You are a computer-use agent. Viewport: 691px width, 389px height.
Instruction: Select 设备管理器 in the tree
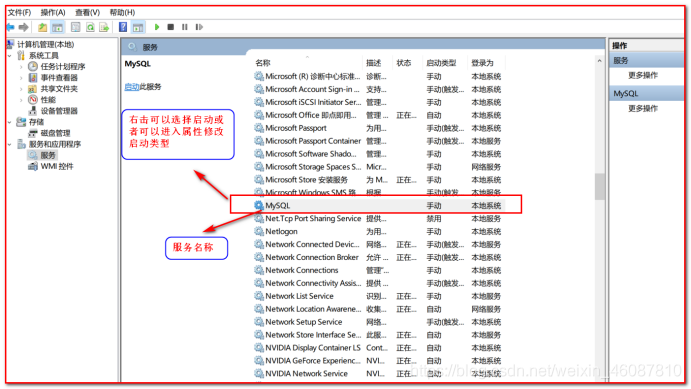pyautogui.click(x=59, y=111)
